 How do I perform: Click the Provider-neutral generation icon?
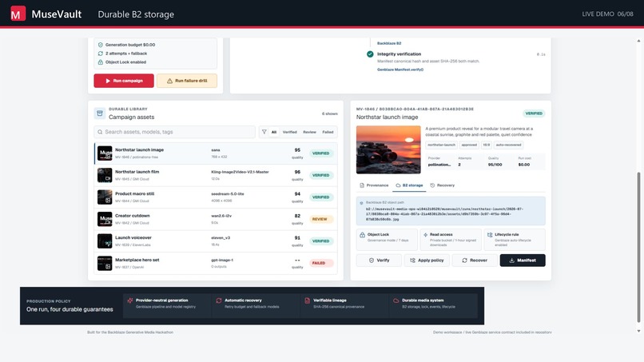pos(130,300)
